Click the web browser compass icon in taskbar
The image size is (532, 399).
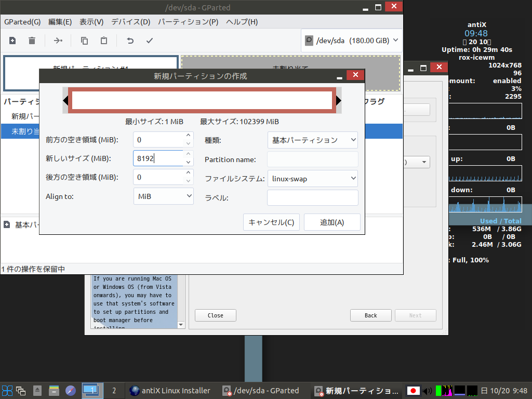point(71,391)
